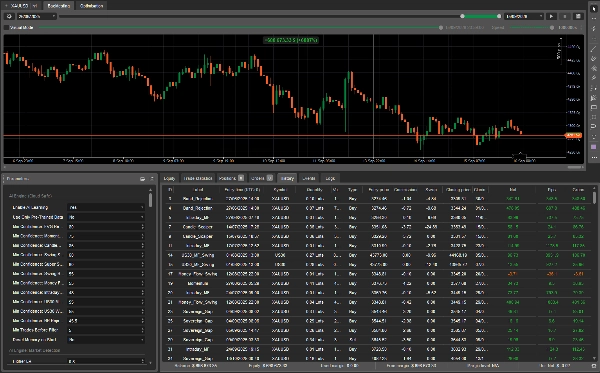Sort history by the Entry time column header
This screenshot has height=373, width=600.
point(242,189)
